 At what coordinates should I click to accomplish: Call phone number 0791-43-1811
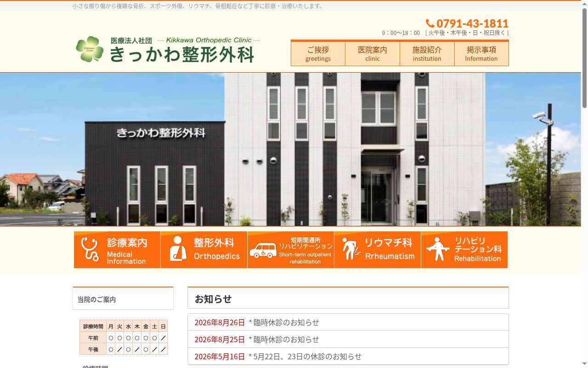click(472, 23)
